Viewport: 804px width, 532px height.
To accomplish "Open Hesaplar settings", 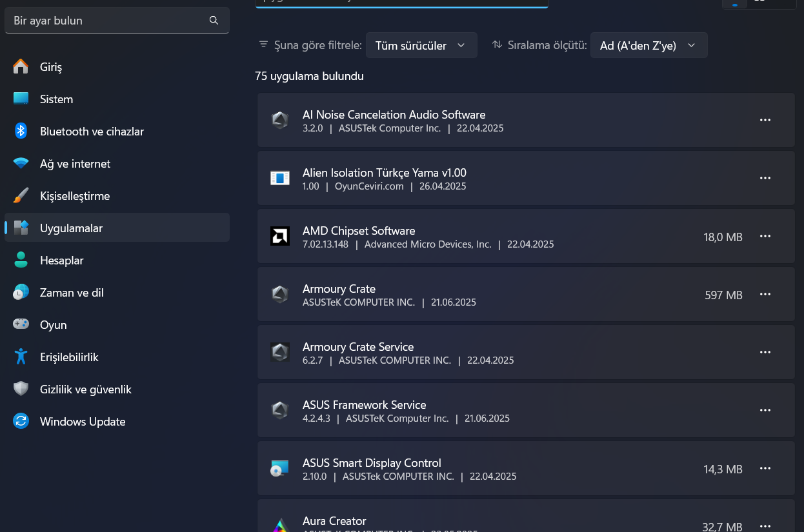I will coord(117,260).
